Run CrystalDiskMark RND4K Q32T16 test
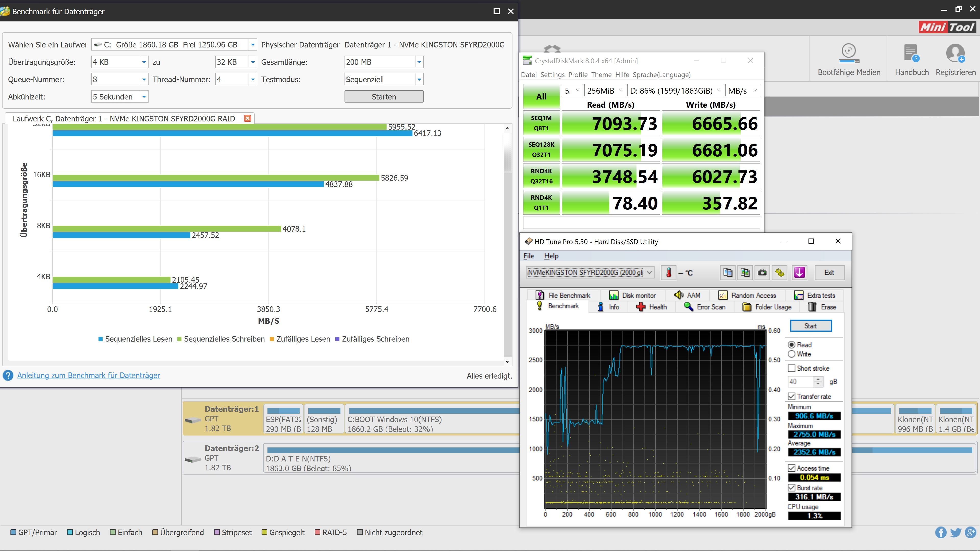 pyautogui.click(x=541, y=176)
